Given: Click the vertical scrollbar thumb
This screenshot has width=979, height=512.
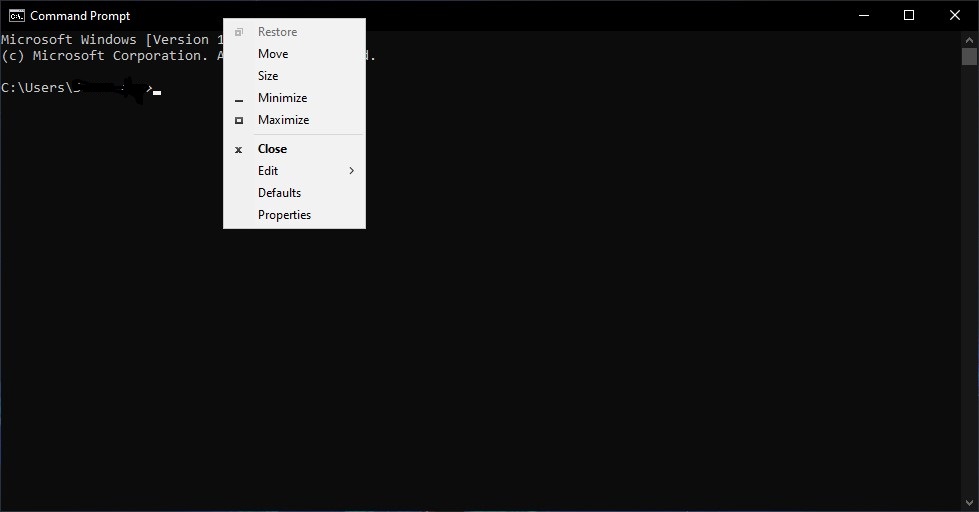Looking at the screenshot, I should [x=969, y=56].
